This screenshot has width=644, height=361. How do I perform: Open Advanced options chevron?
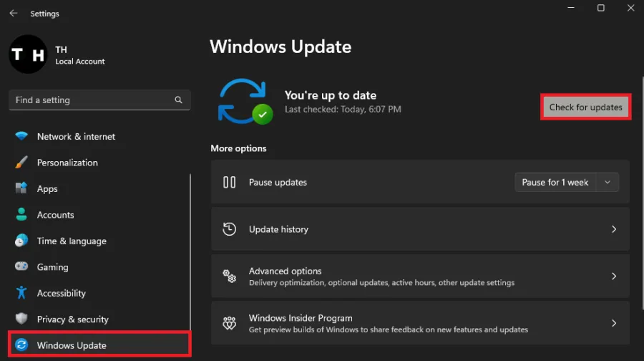(614, 276)
